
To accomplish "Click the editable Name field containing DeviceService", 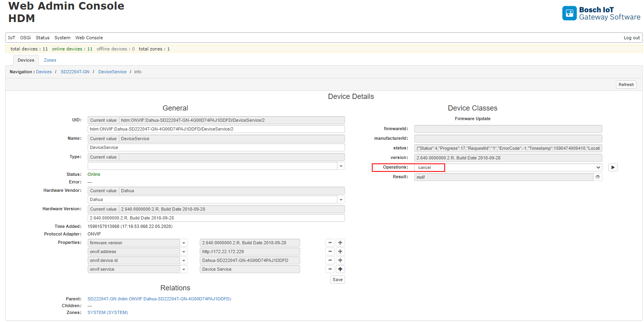I will tap(216, 147).
